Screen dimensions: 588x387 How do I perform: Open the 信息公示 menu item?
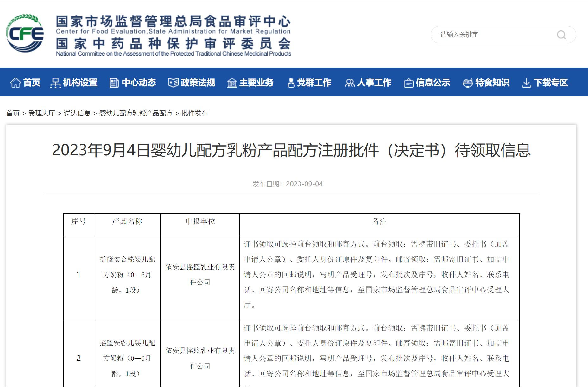coord(433,83)
